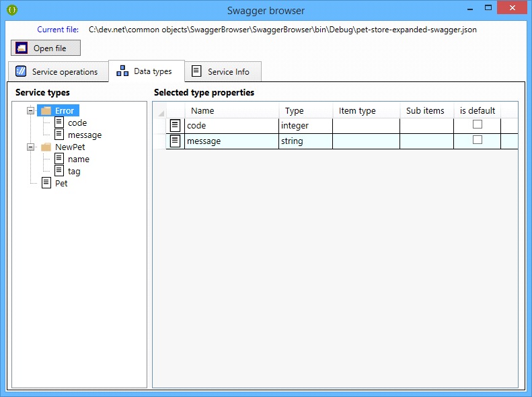The image size is (532, 397).
Task: Click the is default column header
Action: tap(478, 110)
